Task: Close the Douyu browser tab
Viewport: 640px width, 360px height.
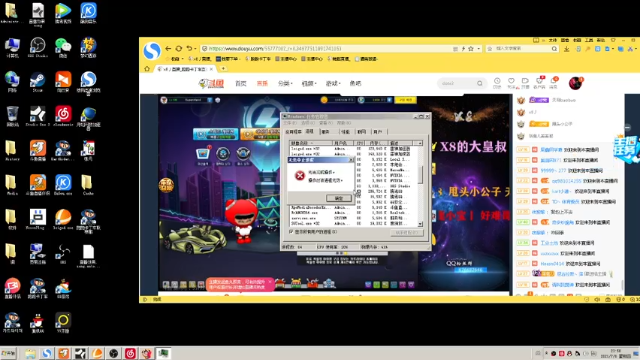Action: [x=211, y=69]
